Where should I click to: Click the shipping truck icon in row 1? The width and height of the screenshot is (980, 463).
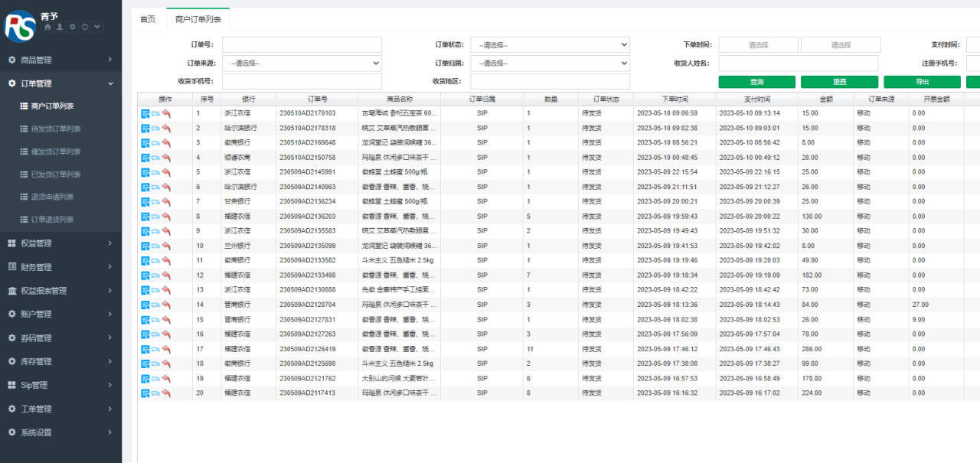click(155, 113)
